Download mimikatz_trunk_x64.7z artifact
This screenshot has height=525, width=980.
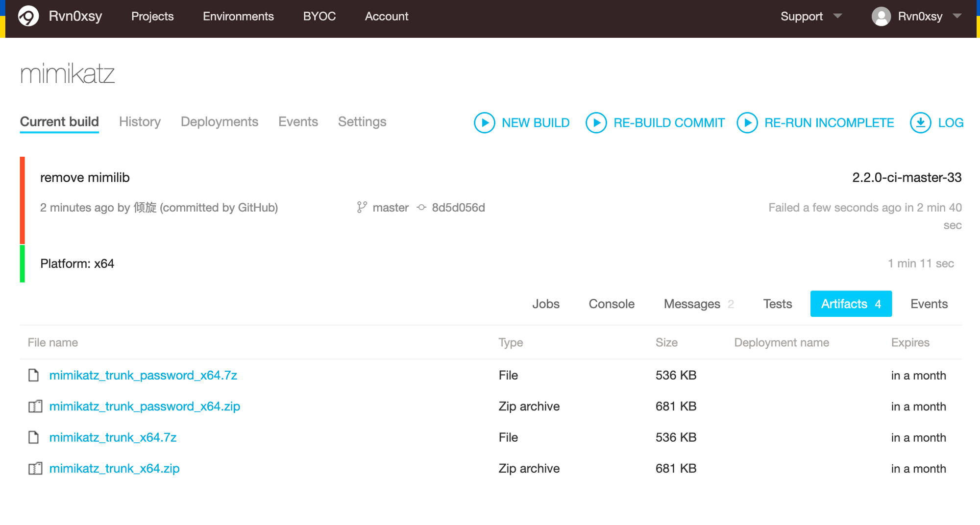click(113, 437)
